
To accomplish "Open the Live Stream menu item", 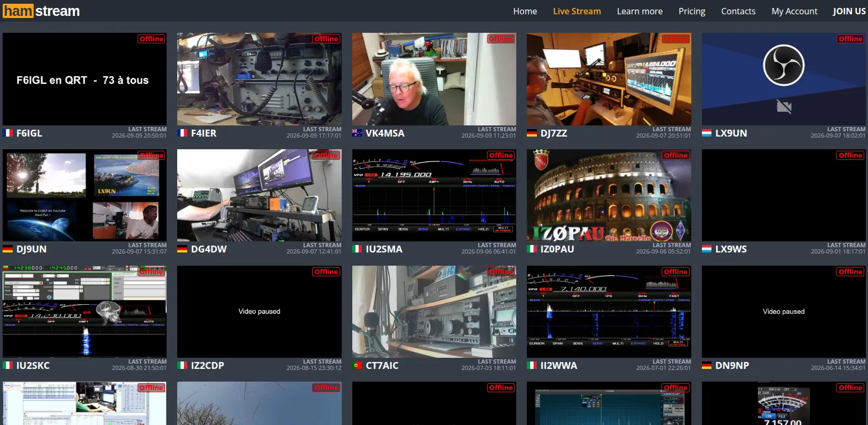I will point(577,11).
